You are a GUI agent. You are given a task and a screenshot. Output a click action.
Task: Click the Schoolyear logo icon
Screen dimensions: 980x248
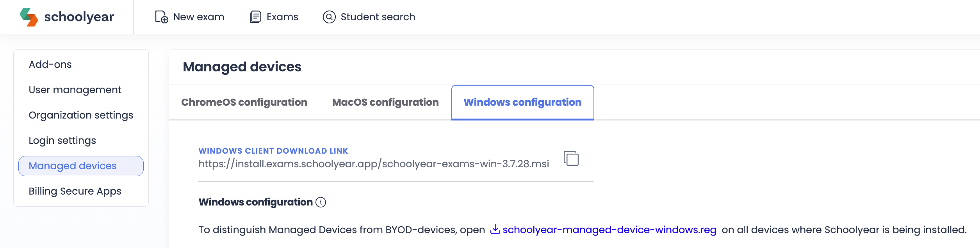click(x=29, y=17)
